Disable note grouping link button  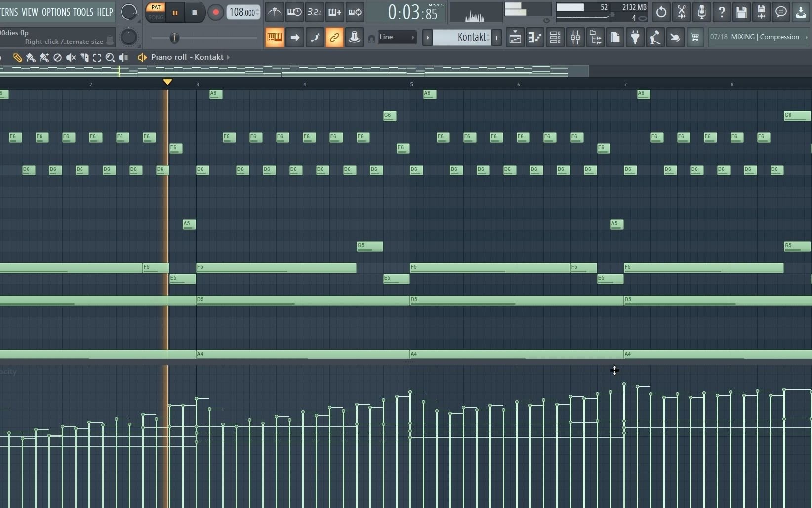tap(334, 37)
